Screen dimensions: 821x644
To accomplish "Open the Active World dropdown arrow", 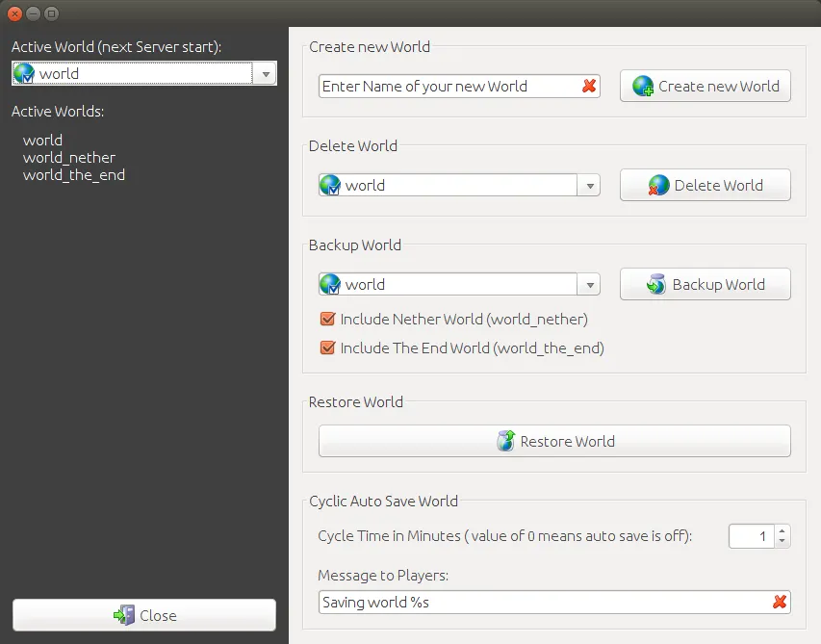I will [266, 74].
